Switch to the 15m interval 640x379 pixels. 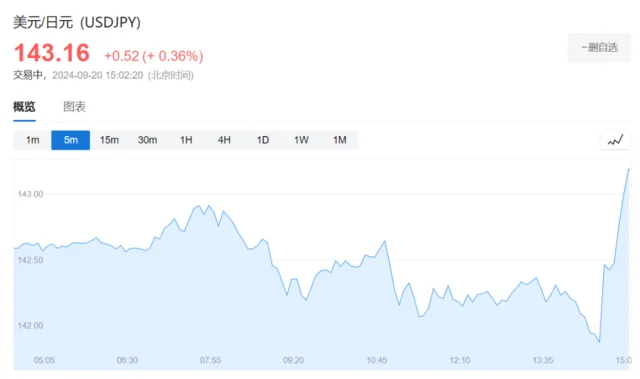coord(109,140)
